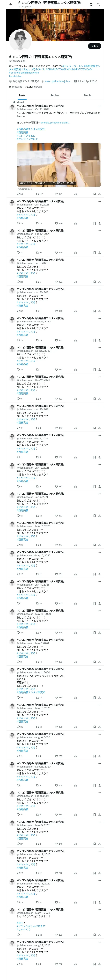This screenshot has width=110, height=980.
Task: Open the Media tab
Action: (x=87, y=96)
